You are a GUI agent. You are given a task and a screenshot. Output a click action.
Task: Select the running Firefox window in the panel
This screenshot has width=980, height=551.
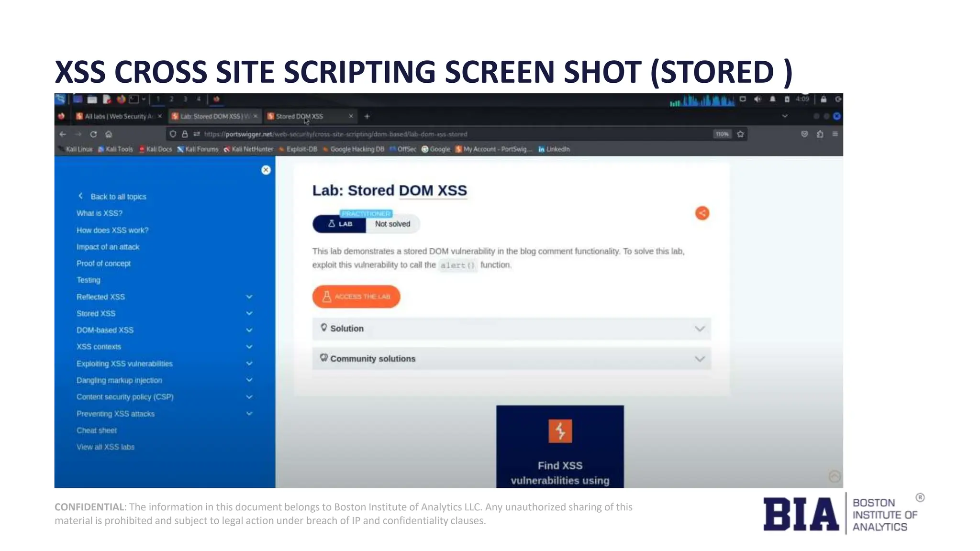pos(216,99)
